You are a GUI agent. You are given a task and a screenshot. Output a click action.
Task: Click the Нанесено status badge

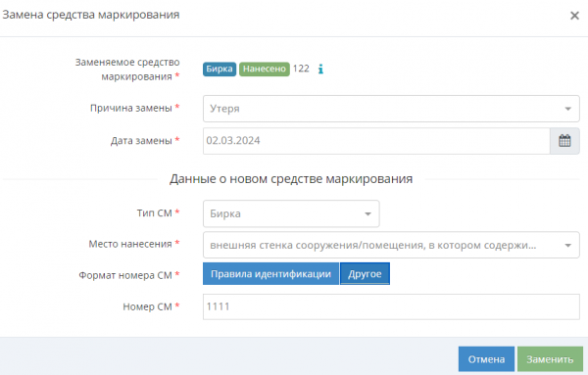tap(265, 69)
